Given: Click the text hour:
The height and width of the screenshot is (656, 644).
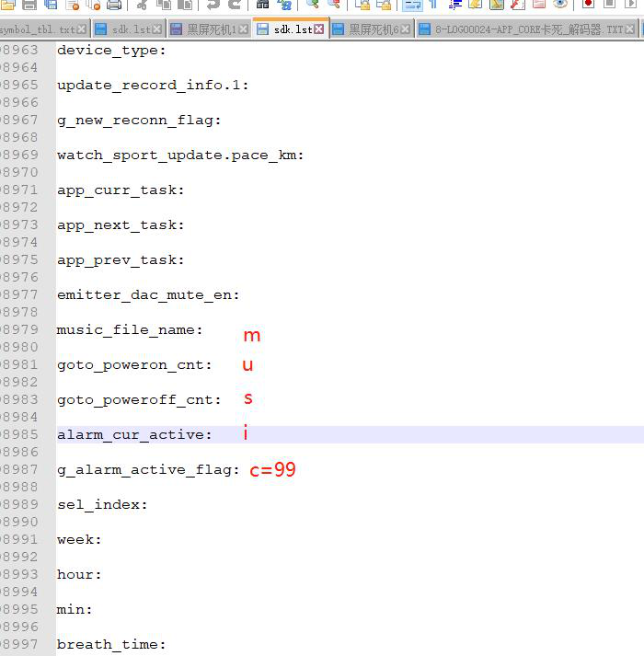Looking at the screenshot, I should coord(79,575).
